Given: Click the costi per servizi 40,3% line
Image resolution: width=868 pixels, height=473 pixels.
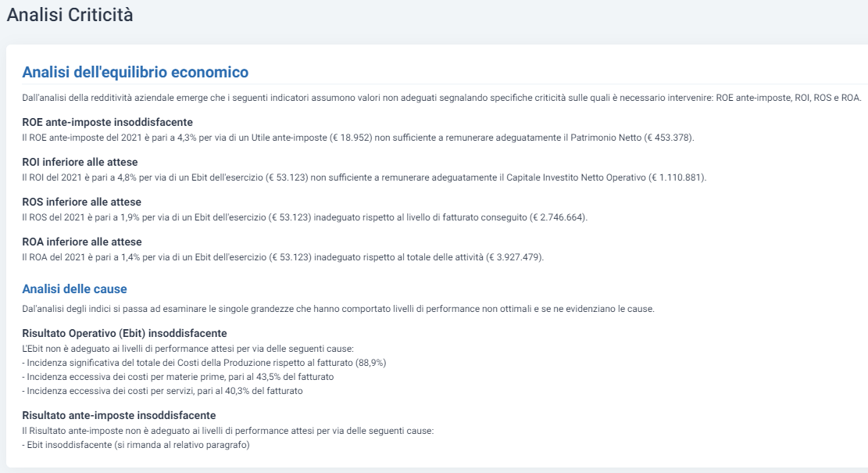Looking at the screenshot, I should [163, 391].
